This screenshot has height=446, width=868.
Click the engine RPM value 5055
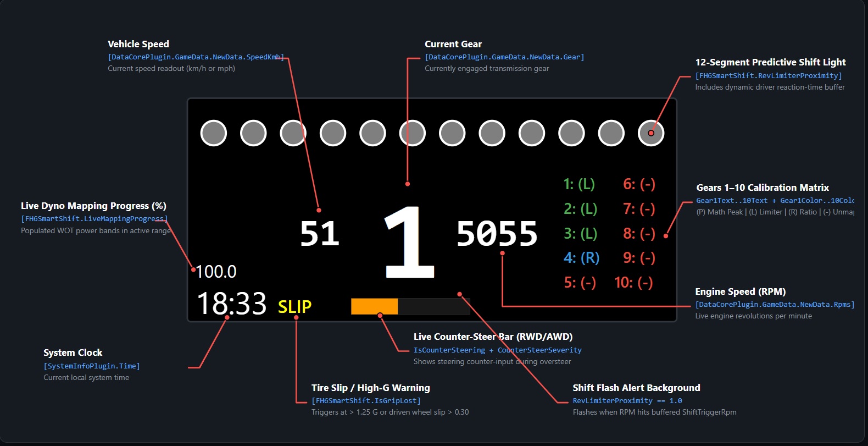pos(497,234)
